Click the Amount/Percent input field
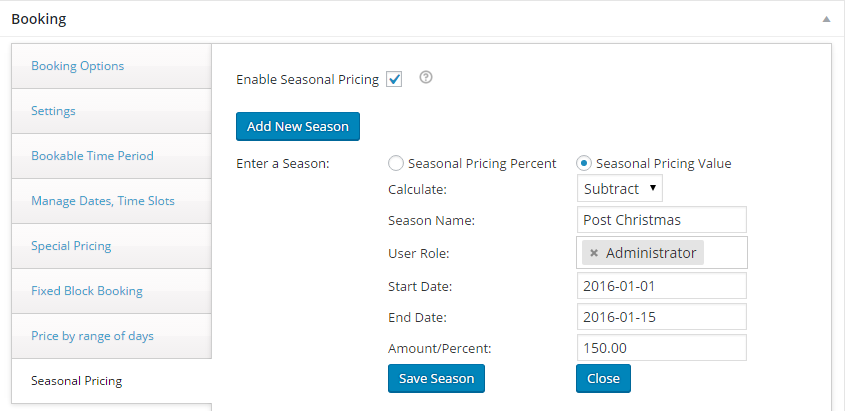Screen dimensions: 845x411 point(662,348)
